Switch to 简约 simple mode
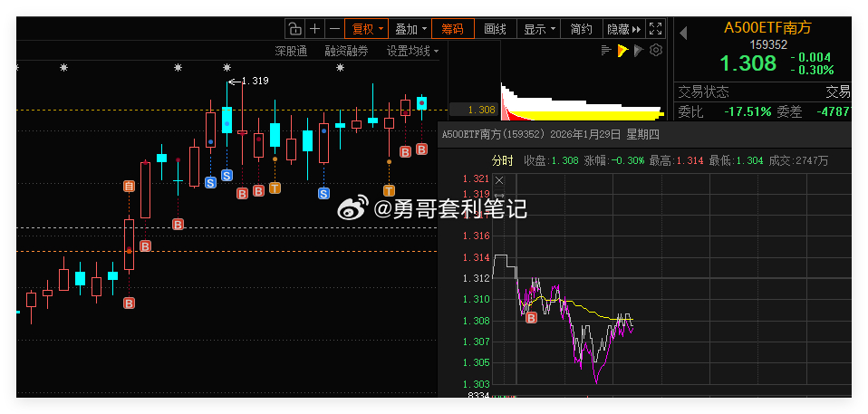868x414 pixels. pyautogui.click(x=582, y=29)
